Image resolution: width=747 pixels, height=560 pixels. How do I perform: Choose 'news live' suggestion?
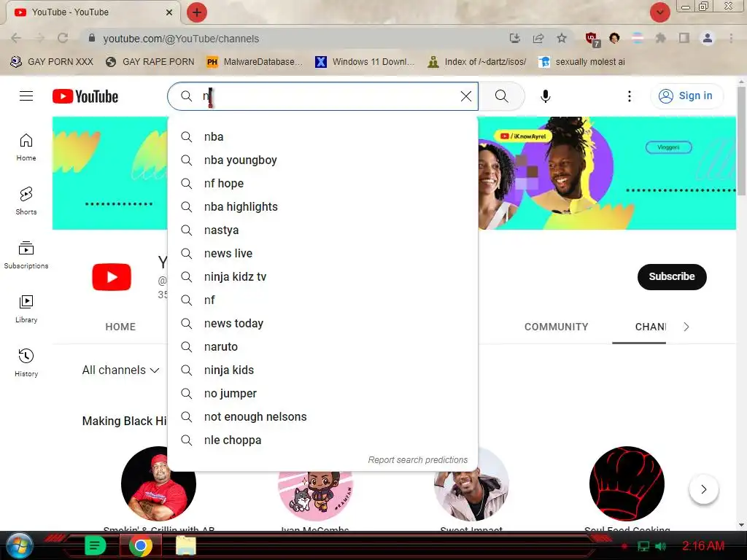click(323, 253)
